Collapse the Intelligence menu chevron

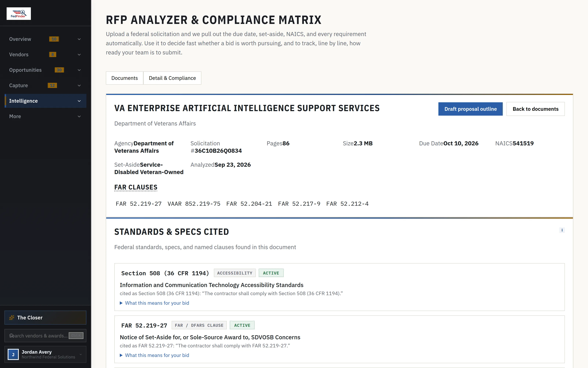(79, 101)
